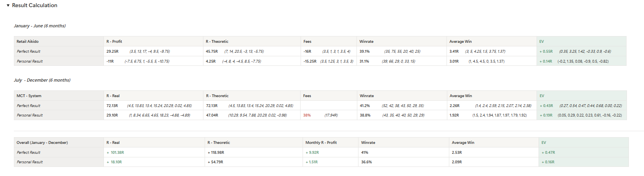Click the 3.01R average win cell

(492, 61)
